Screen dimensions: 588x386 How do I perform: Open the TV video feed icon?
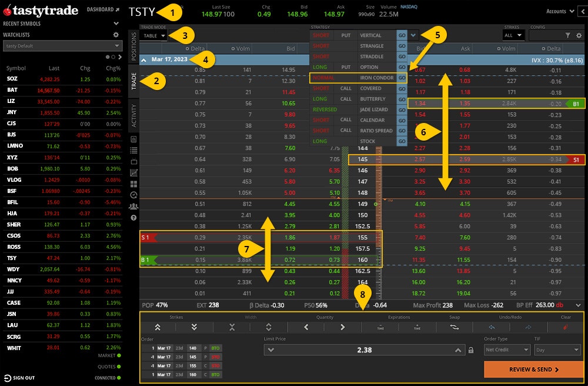coord(133,162)
